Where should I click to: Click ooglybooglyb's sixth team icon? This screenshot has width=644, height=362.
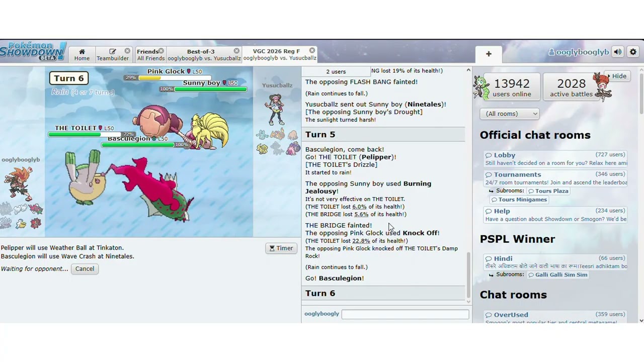pos(36,223)
